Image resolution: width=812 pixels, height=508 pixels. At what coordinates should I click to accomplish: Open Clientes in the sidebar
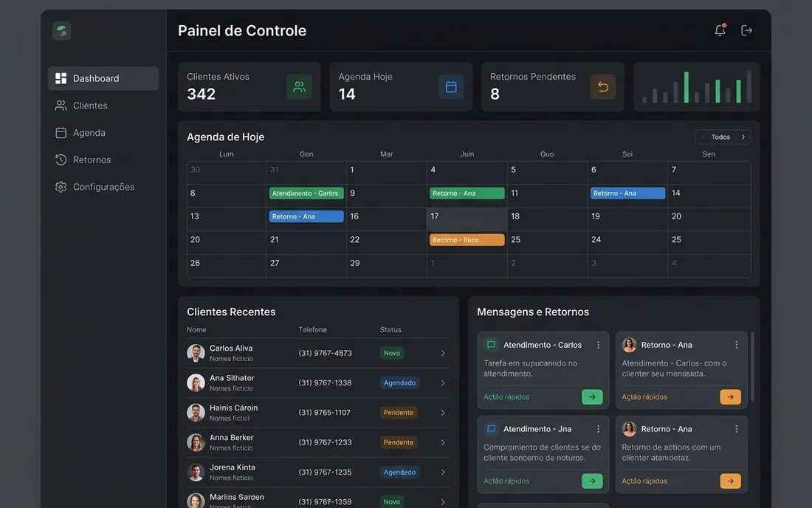(x=103, y=106)
